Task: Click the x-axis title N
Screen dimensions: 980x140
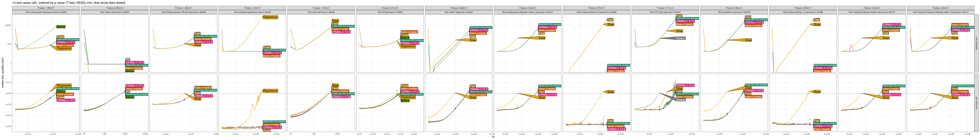Action: [x=493, y=137]
